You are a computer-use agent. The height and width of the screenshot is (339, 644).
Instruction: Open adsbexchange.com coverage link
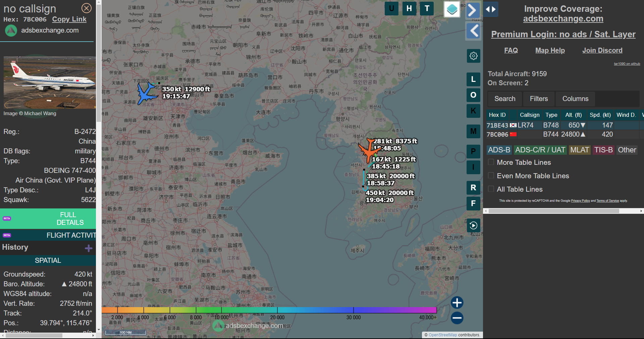563,19
